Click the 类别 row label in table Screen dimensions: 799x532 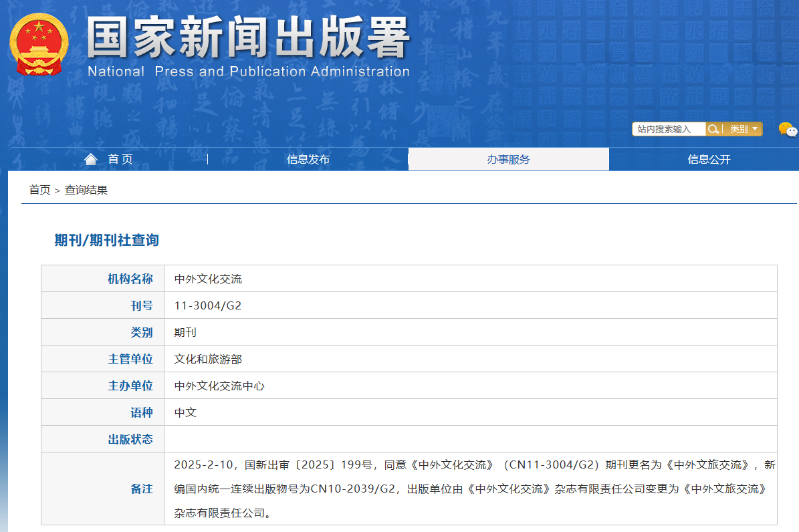click(x=142, y=332)
